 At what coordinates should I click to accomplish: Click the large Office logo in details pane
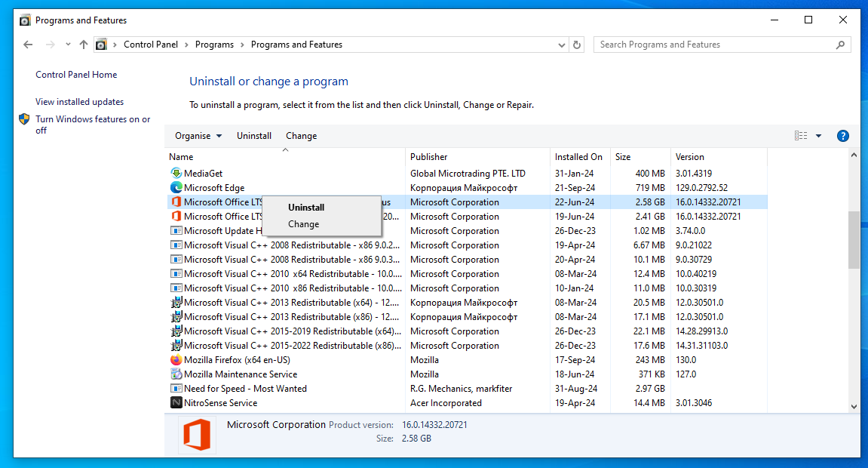pos(197,434)
